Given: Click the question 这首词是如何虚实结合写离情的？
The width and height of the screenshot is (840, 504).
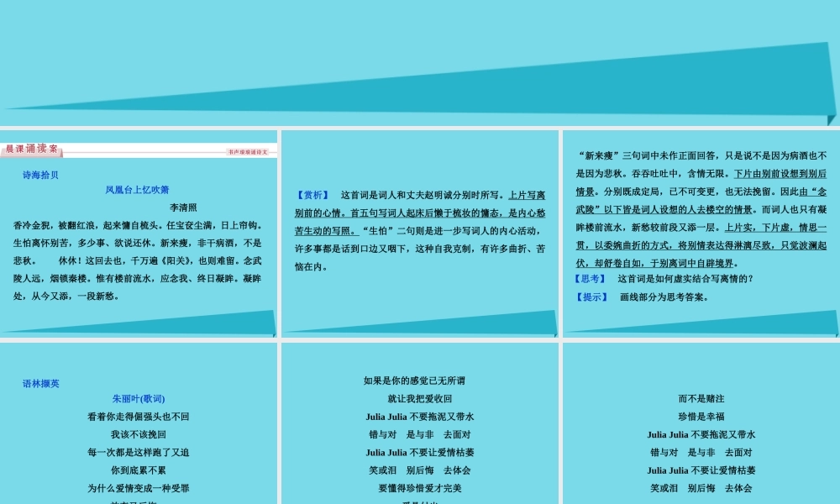Looking at the screenshot, I should [685, 279].
